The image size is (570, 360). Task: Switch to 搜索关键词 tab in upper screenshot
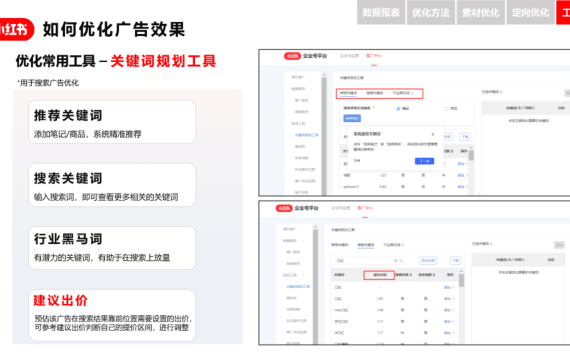(374, 93)
